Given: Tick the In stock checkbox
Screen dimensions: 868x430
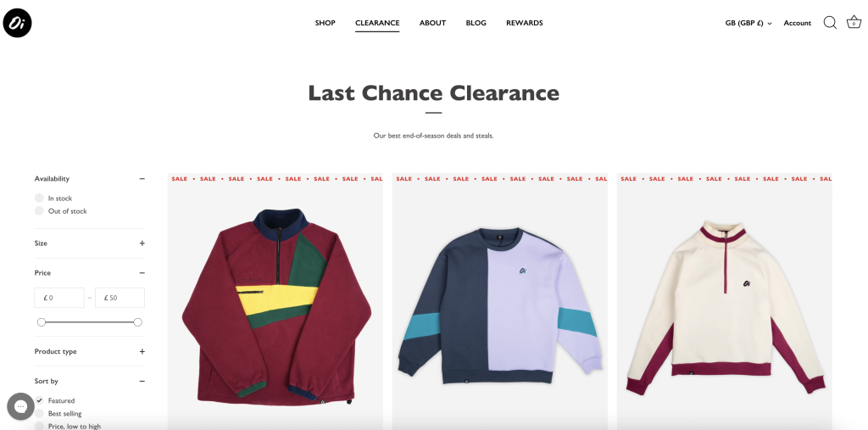Looking at the screenshot, I should pyautogui.click(x=39, y=198).
